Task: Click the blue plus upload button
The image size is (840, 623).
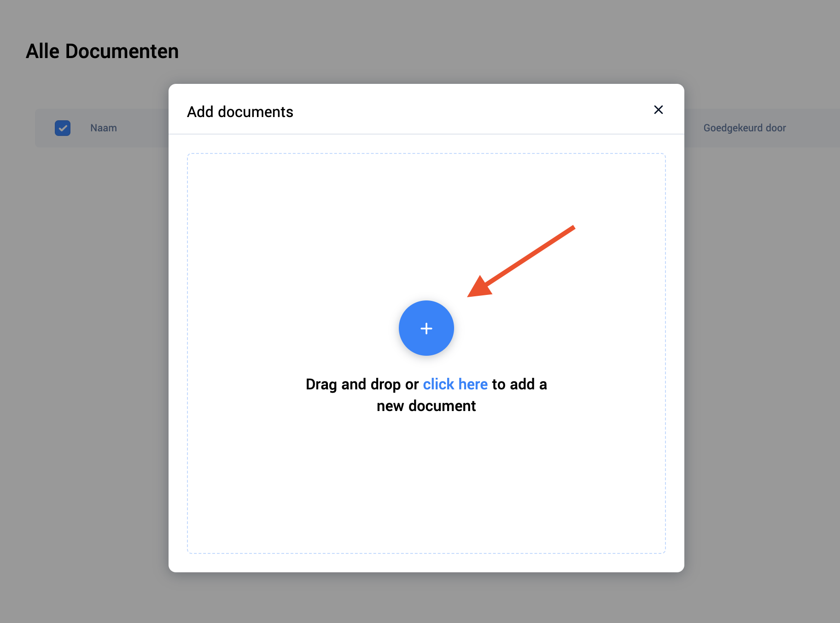Action: coord(426,328)
